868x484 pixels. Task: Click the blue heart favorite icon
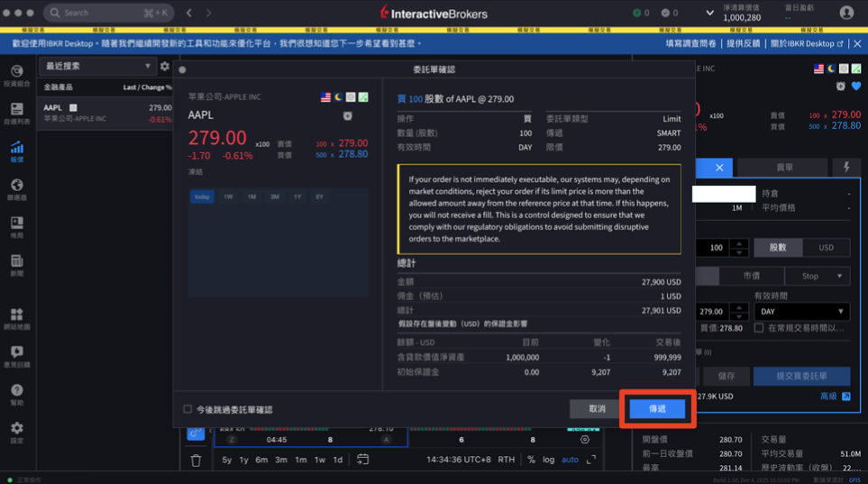tap(856, 87)
